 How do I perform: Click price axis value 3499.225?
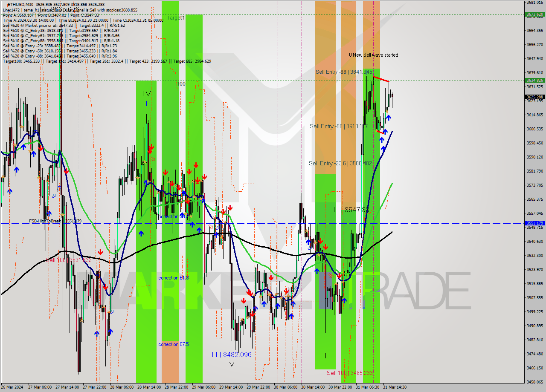click(x=535, y=311)
